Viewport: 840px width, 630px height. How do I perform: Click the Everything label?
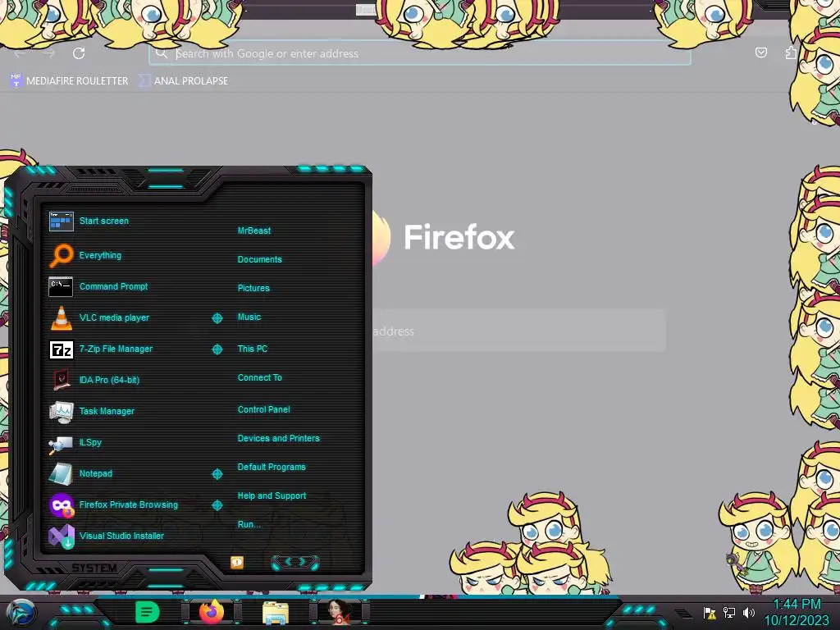coord(100,256)
